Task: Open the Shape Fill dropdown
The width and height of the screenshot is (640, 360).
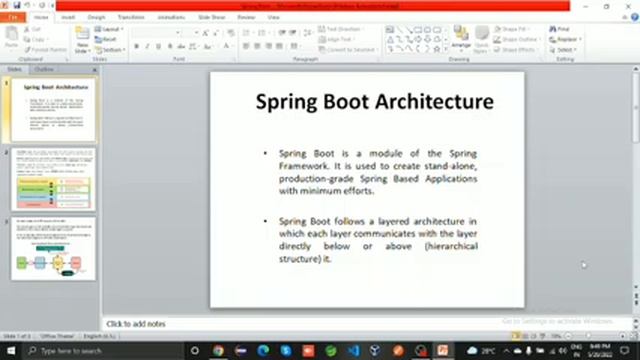Action: pyautogui.click(x=511, y=29)
